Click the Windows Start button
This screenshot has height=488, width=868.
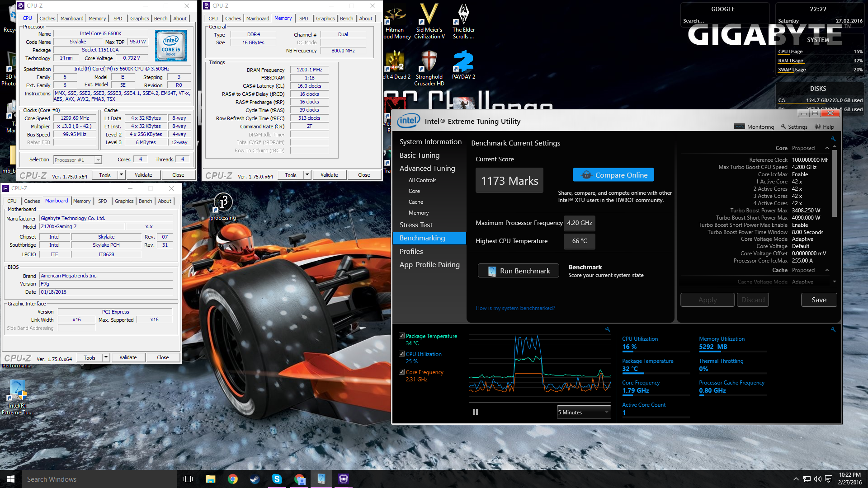(11, 479)
